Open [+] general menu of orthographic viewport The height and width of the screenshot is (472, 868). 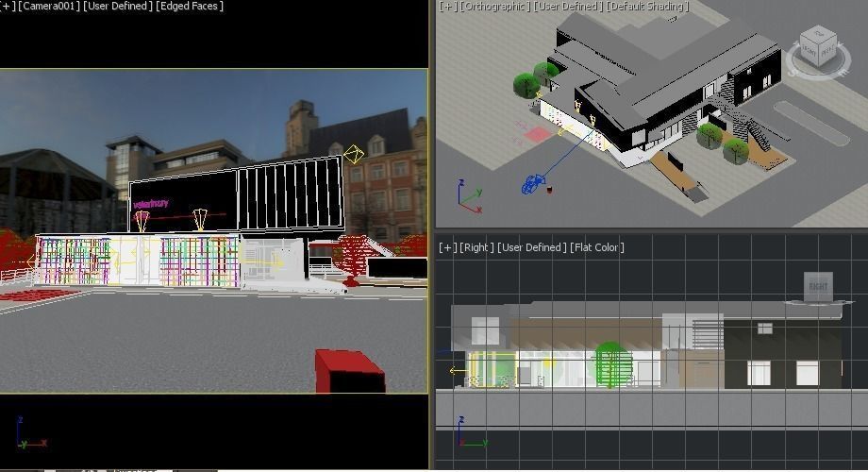coord(448,6)
